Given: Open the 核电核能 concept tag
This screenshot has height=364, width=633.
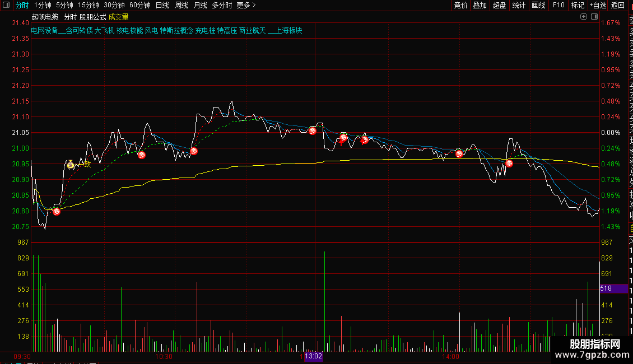Looking at the screenshot, I should click(x=129, y=30).
